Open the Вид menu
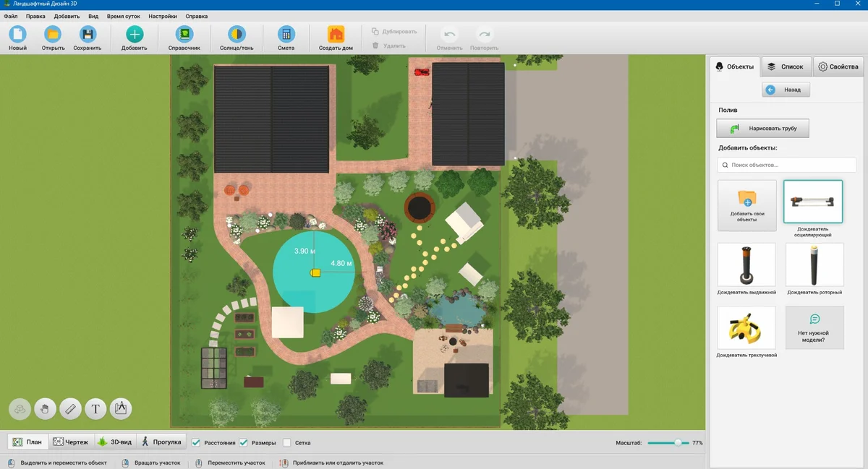This screenshot has height=469, width=868. [93, 16]
